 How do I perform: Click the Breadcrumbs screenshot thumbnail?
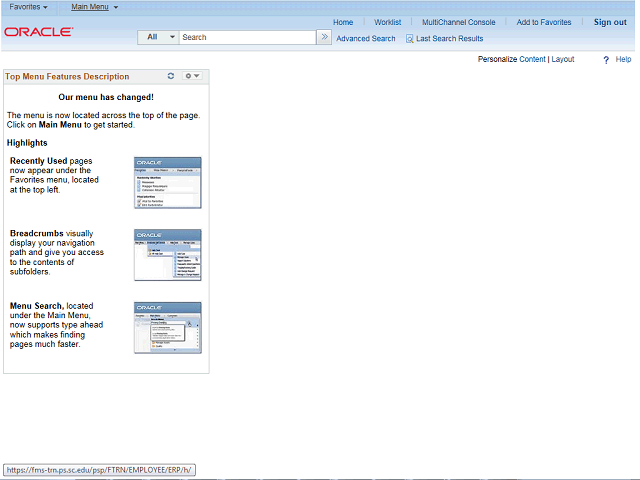(168, 255)
